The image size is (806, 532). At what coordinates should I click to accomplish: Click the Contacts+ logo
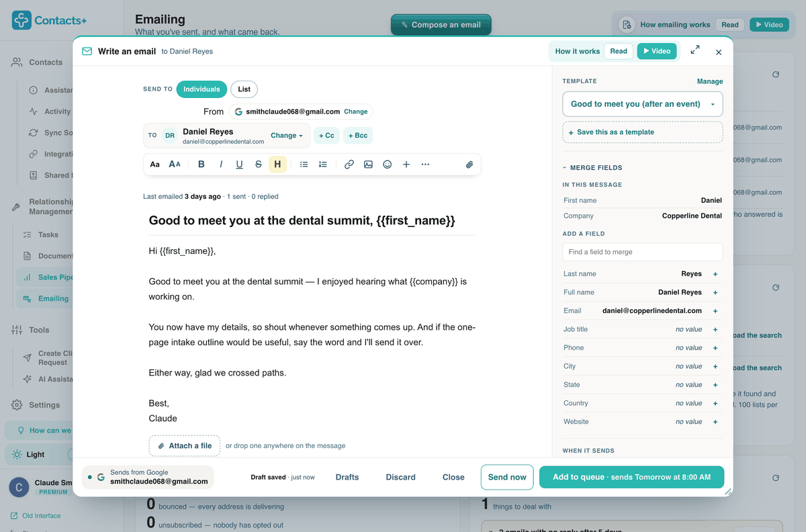(48, 21)
